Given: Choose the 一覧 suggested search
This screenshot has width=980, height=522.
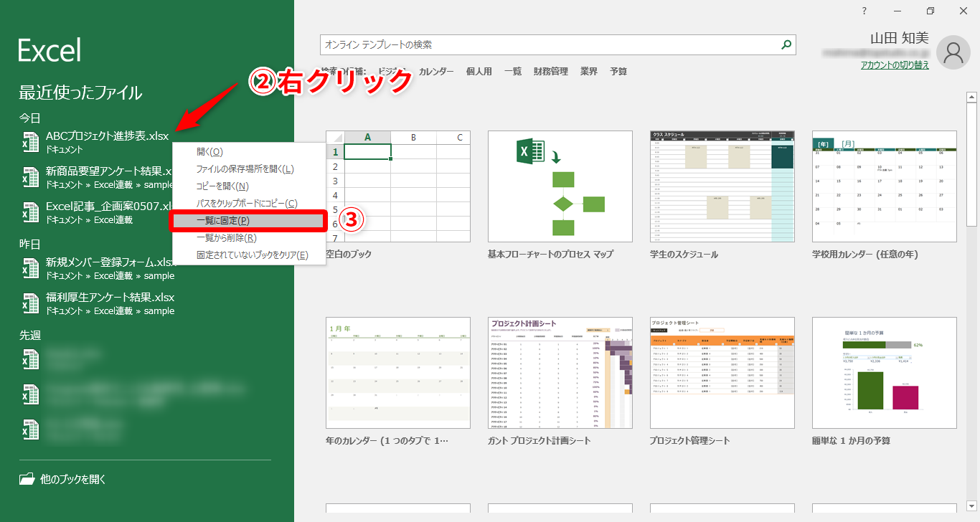Looking at the screenshot, I should coord(513,72).
